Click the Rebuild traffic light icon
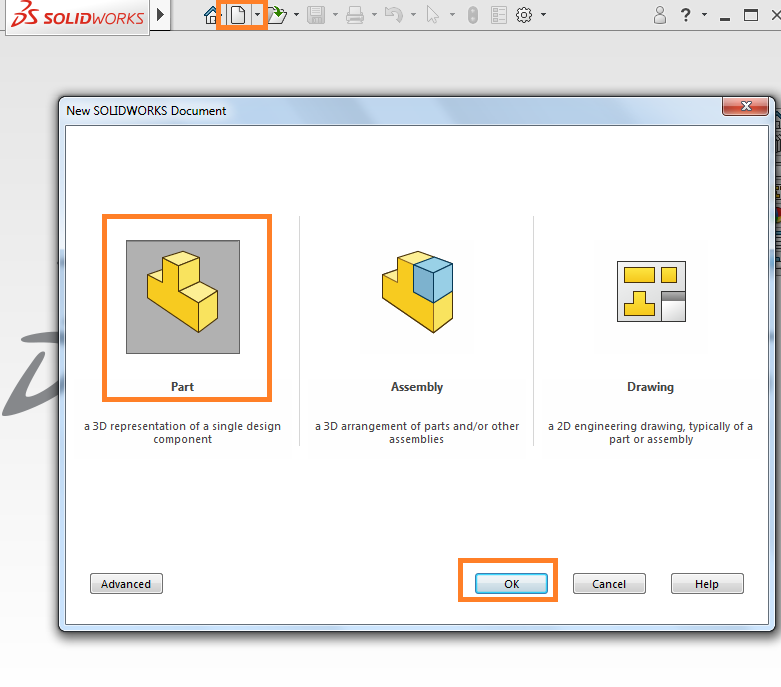 (x=473, y=15)
